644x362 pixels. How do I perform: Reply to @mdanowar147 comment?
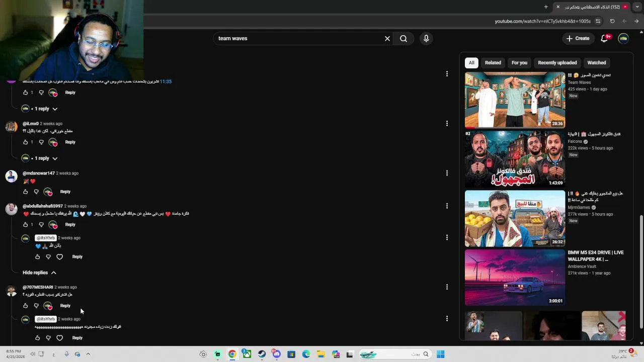tap(65, 192)
